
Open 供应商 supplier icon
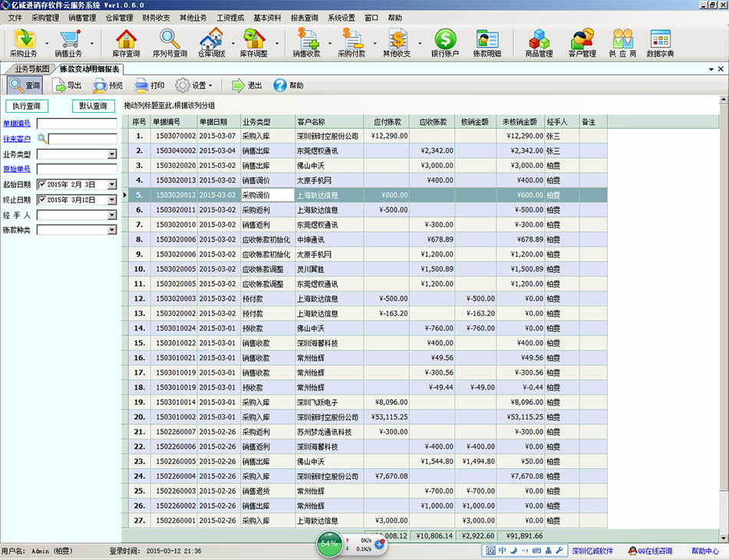point(622,43)
